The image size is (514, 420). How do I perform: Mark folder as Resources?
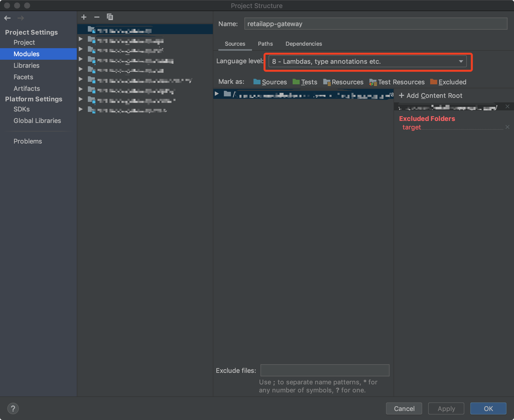(343, 82)
